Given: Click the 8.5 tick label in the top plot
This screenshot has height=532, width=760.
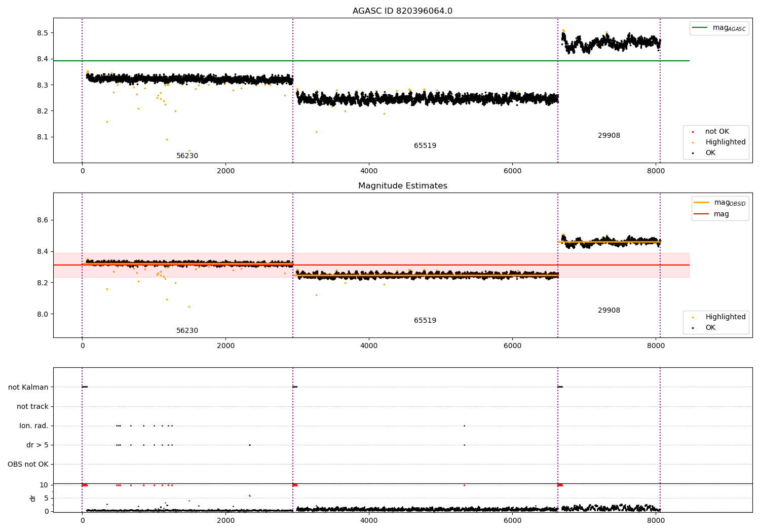Looking at the screenshot, I should point(42,33).
